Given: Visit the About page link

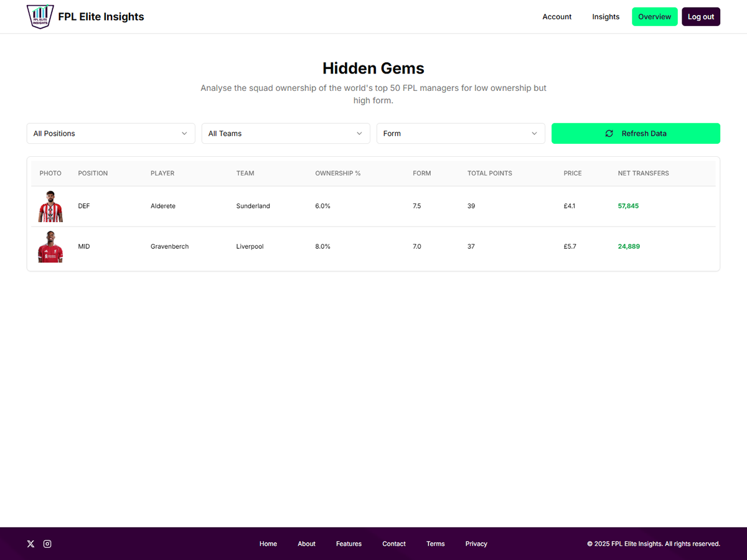Looking at the screenshot, I should (306, 543).
